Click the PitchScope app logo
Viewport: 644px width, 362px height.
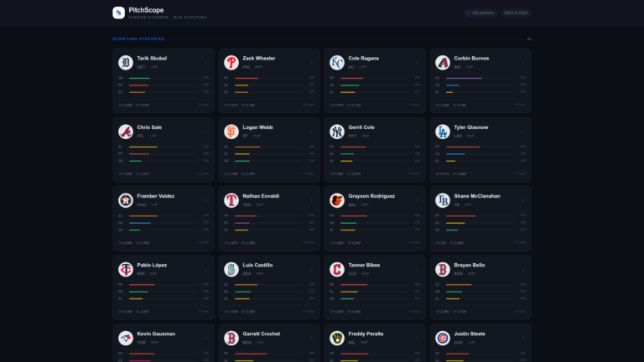[119, 13]
